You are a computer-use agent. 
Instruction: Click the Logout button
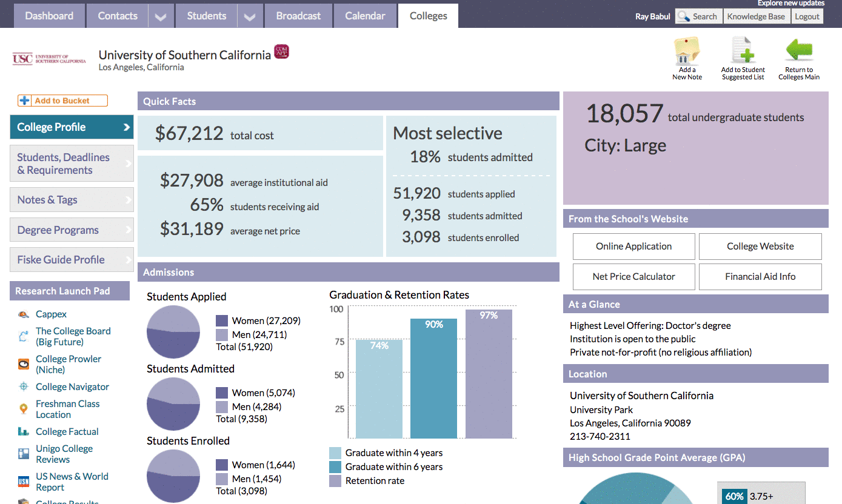click(807, 17)
